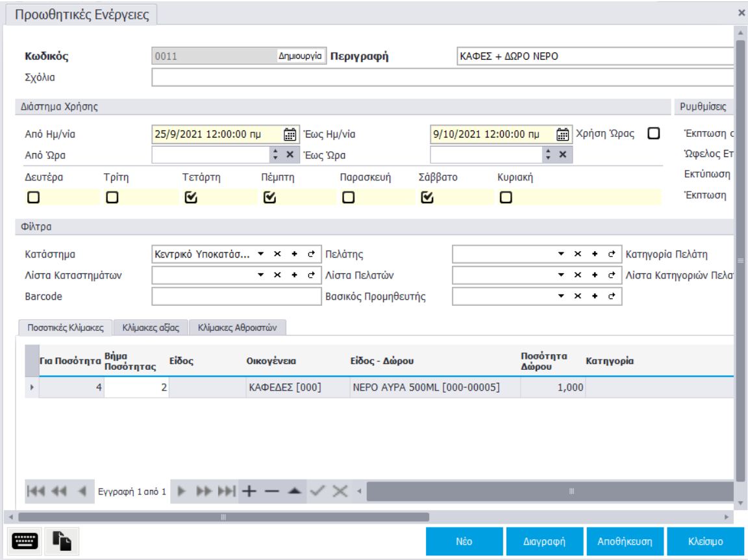Switch to Κλίμακες αξίας tab
The width and height of the screenshot is (748, 560).
coord(151,328)
